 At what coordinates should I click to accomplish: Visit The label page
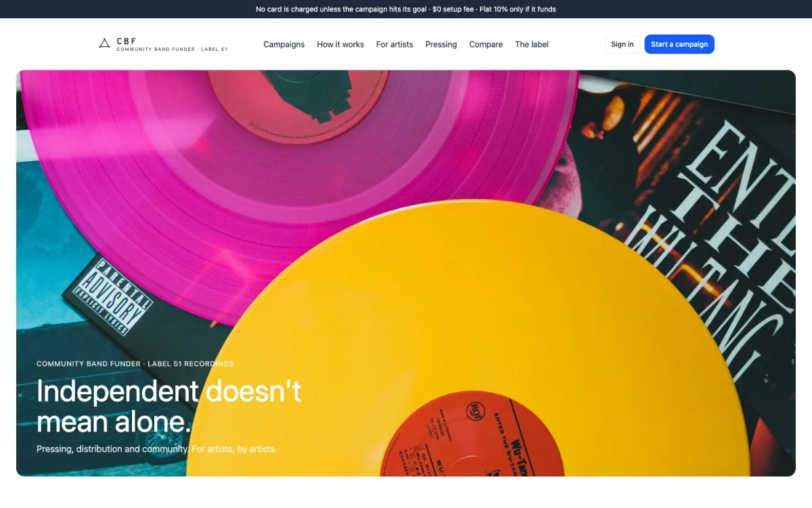532,45
